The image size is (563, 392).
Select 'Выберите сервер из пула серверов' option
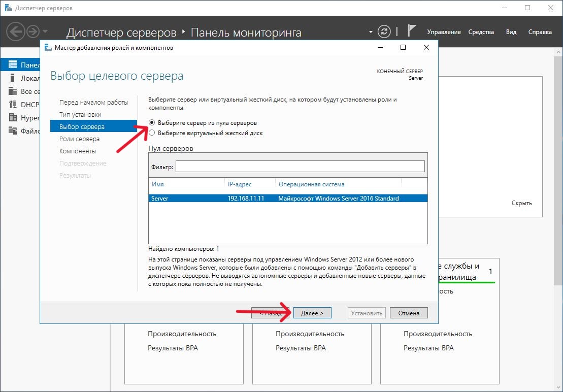[x=152, y=123]
